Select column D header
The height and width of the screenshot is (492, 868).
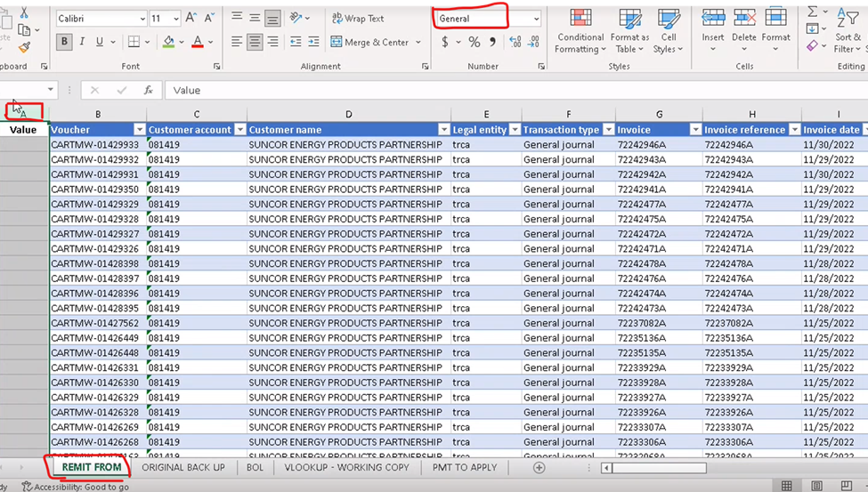[349, 115]
